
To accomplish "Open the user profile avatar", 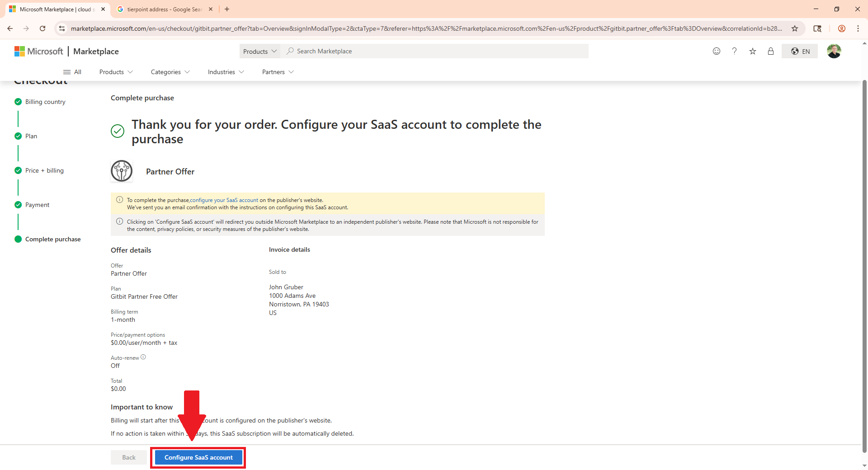I will (834, 51).
